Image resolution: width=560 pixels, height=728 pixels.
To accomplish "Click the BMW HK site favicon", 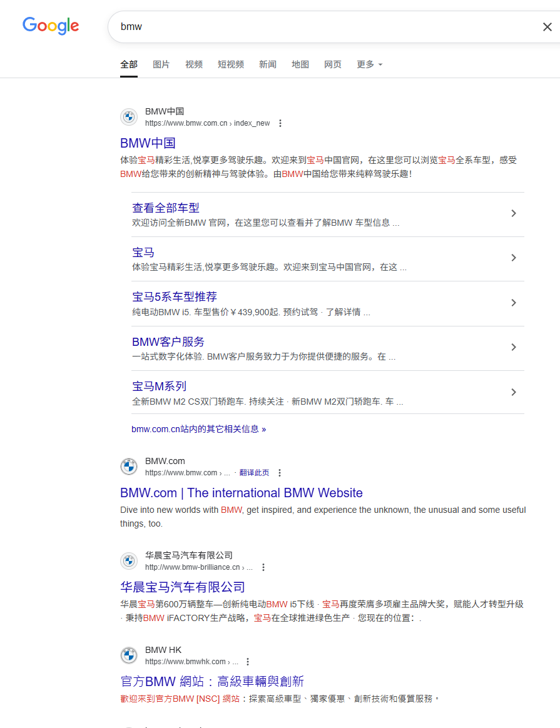I will [x=129, y=655].
